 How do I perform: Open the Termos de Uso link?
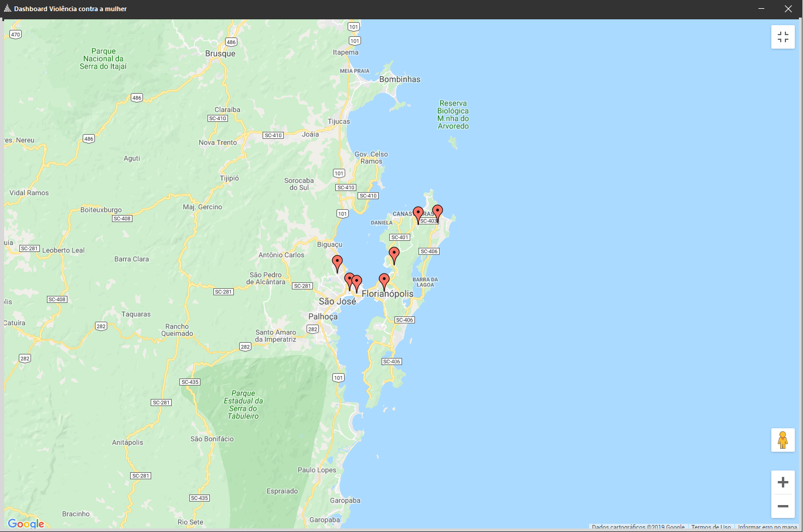711,527
